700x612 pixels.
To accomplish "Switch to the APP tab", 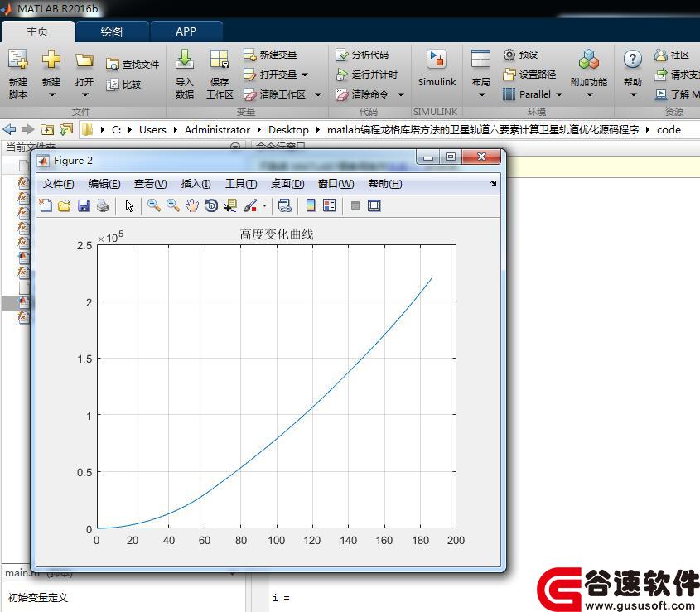I will point(186,31).
